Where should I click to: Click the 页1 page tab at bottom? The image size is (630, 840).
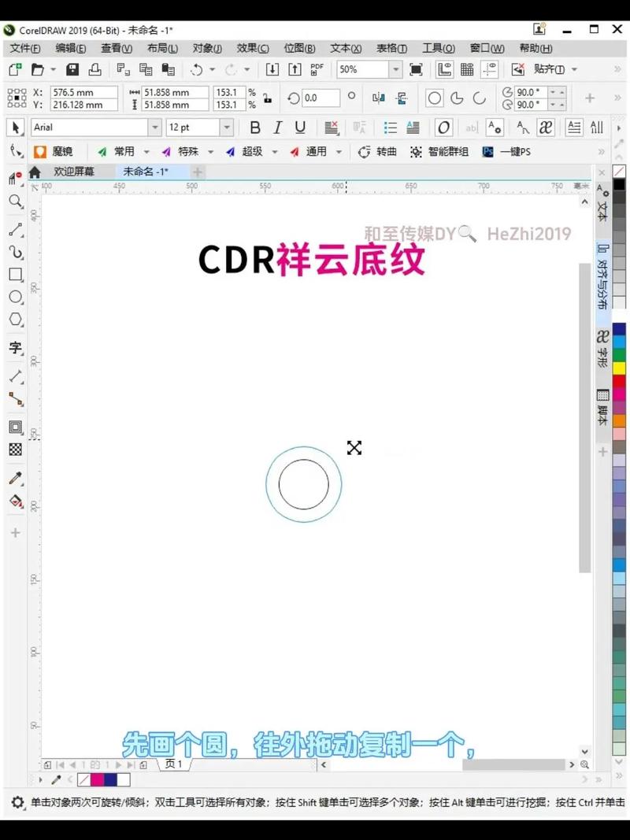click(x=175, y=764)
